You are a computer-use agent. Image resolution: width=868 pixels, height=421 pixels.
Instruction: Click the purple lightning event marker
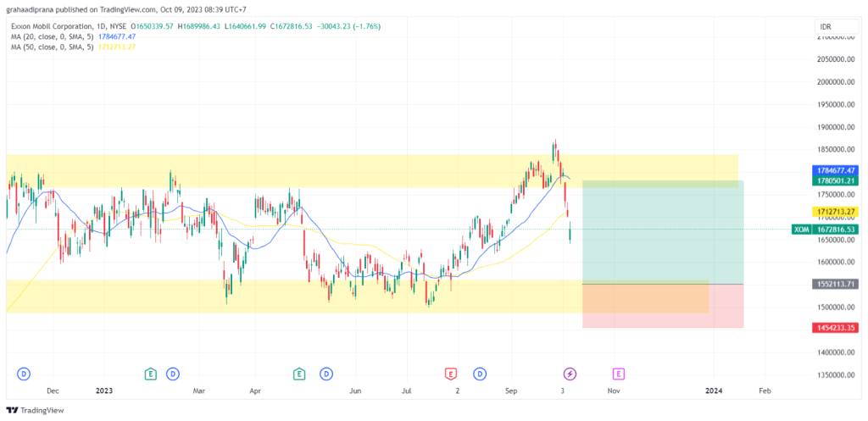[x=570, y=374]
